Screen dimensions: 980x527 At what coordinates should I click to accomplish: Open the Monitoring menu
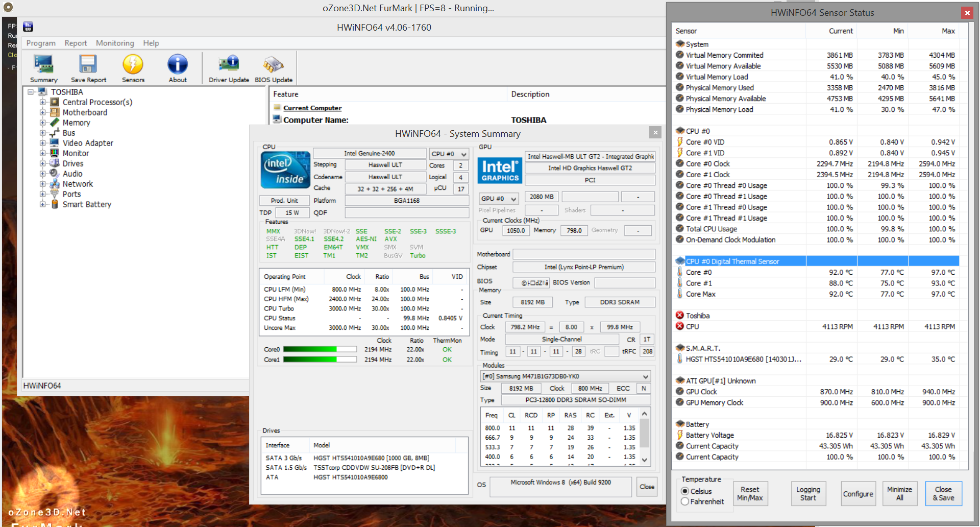click(115, 43)
